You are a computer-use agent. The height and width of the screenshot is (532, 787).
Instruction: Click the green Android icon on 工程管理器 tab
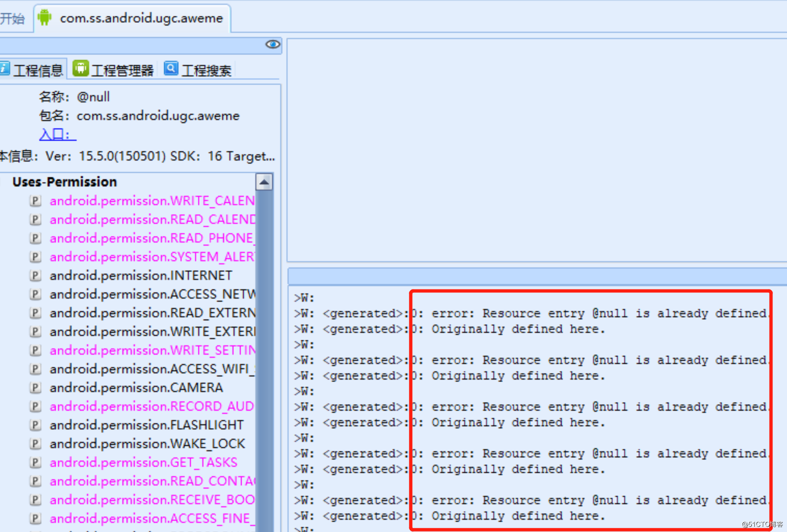point(80,68)
